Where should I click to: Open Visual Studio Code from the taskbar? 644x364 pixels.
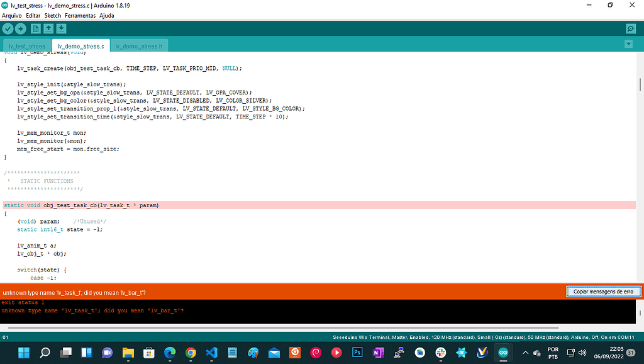click(211, 353)
